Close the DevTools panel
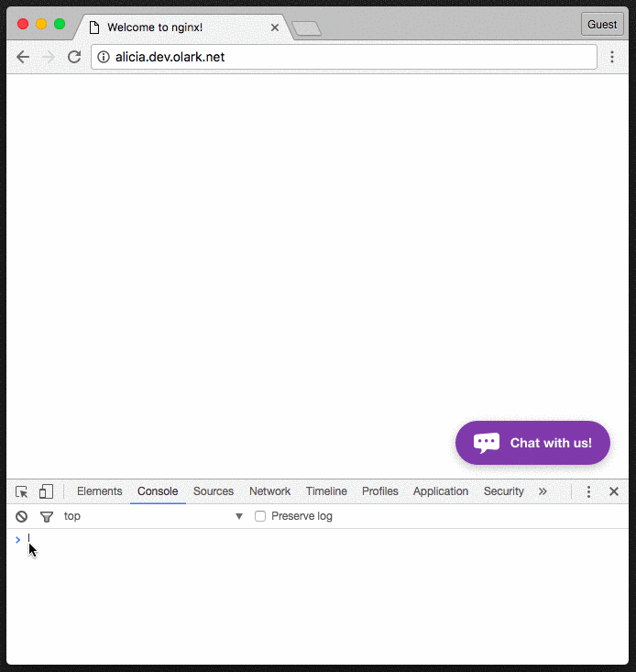The width and height of the screenshot is (636, 672). [614, 491]
